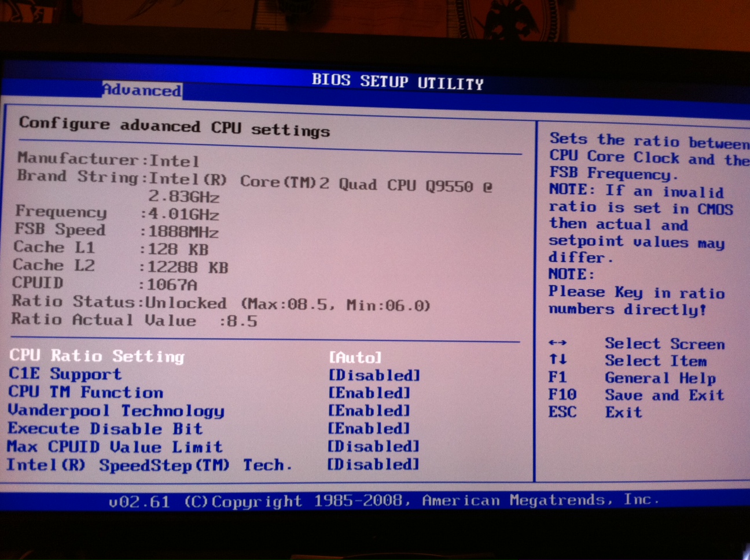Toggle CPU TM Function [Enabled] value

(x=369, y=393)
